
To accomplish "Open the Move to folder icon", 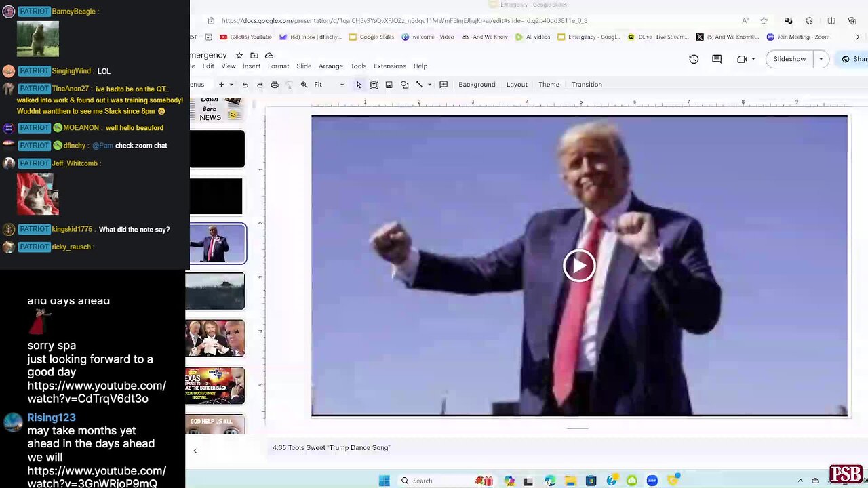I will 254,55.
